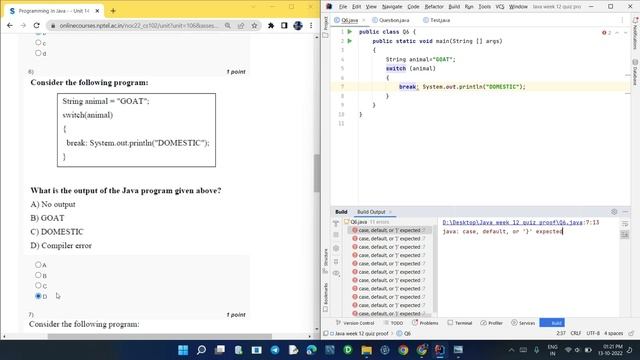Open Windows taskbar search
The width and height of the screenshot is (640, 360).
[x=201, y=350]
